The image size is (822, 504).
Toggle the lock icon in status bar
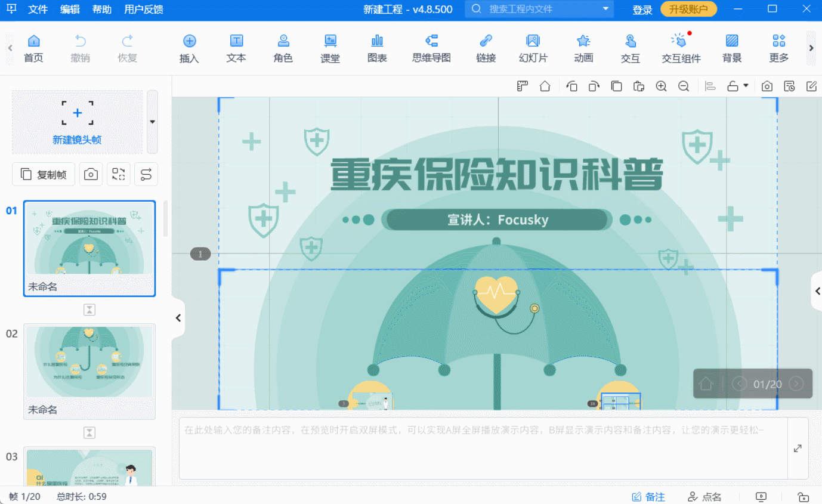(803, 497)
